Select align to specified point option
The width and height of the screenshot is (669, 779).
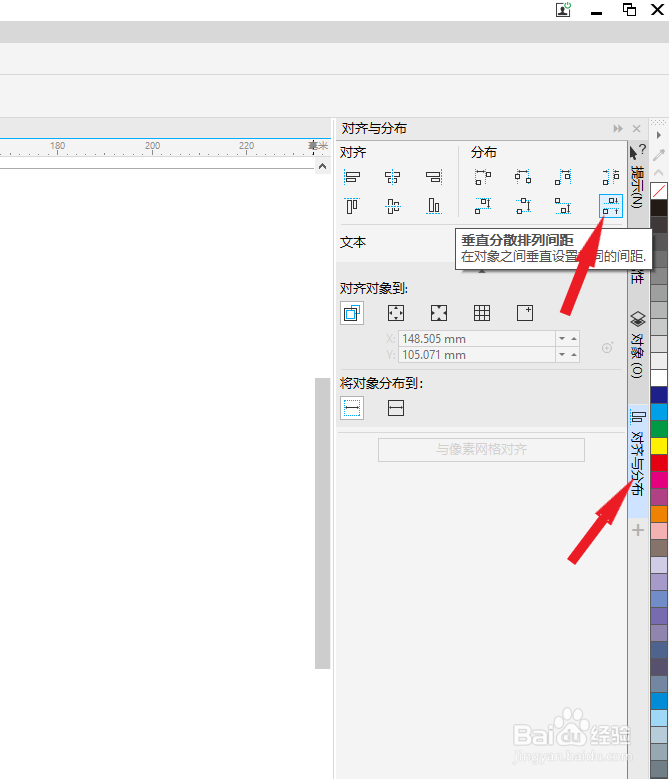(525, 313)
